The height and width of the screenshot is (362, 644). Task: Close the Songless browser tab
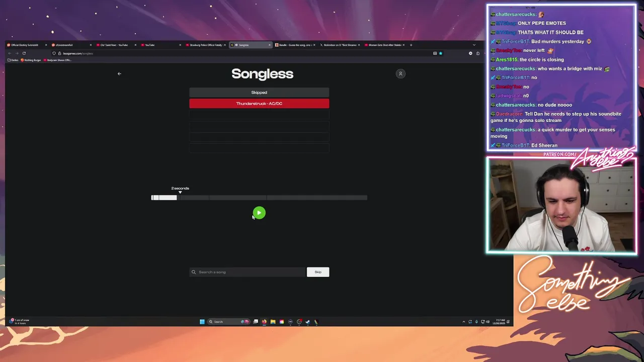point(269,45)
